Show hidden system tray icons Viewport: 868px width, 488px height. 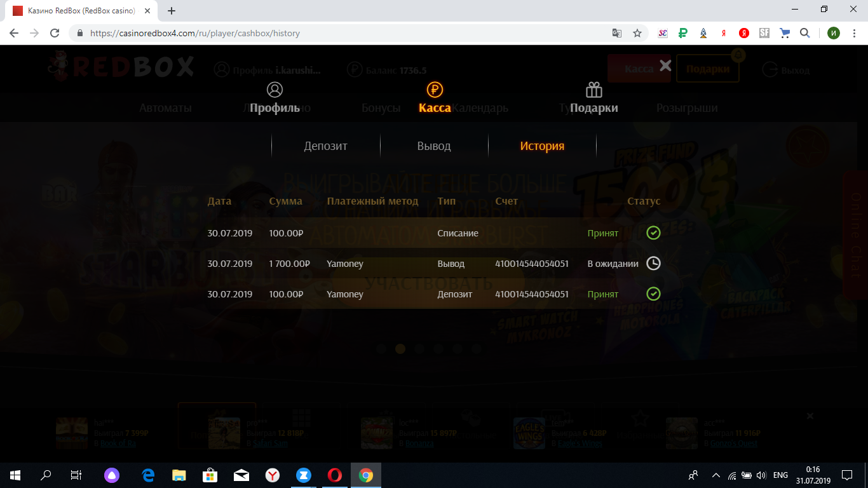715,475
